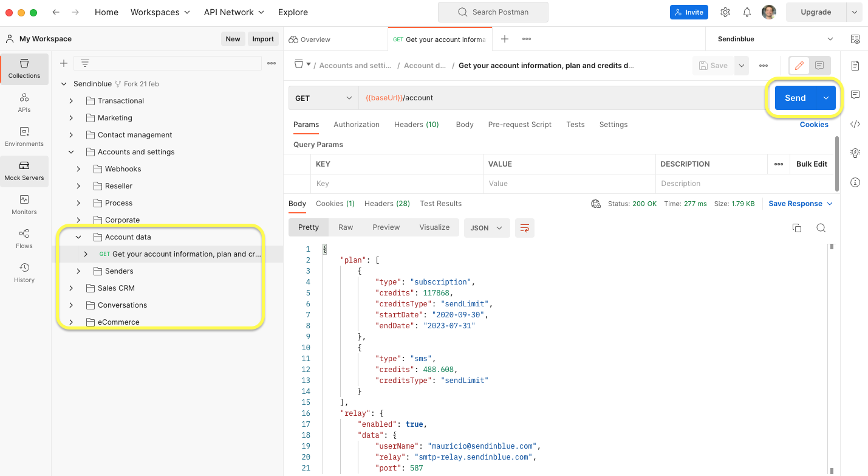Switch to Mock Servers in the sidebar

tap(24, 171)
